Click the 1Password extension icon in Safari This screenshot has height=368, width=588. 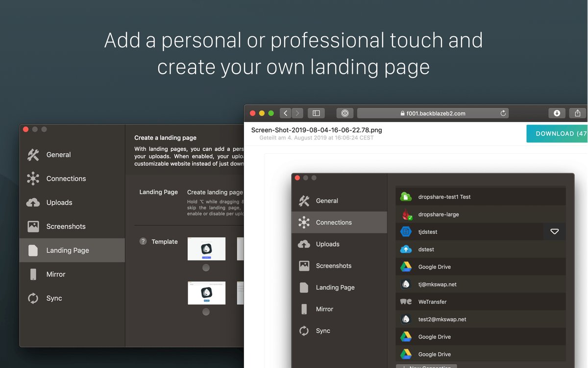[x=344, y=113]
